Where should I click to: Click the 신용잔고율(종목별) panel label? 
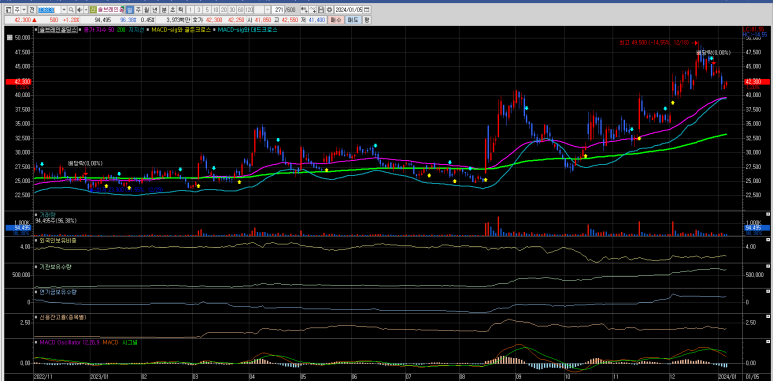click(63, 317)
